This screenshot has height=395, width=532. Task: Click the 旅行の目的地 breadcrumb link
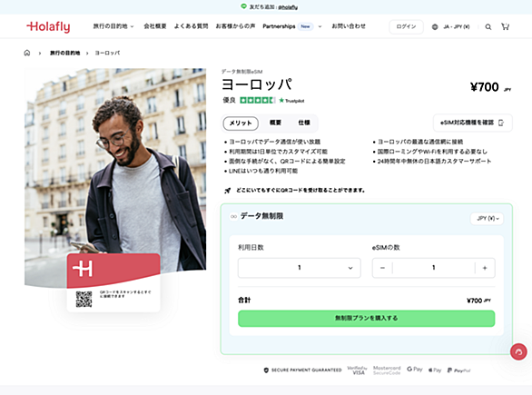pos(64,53)
